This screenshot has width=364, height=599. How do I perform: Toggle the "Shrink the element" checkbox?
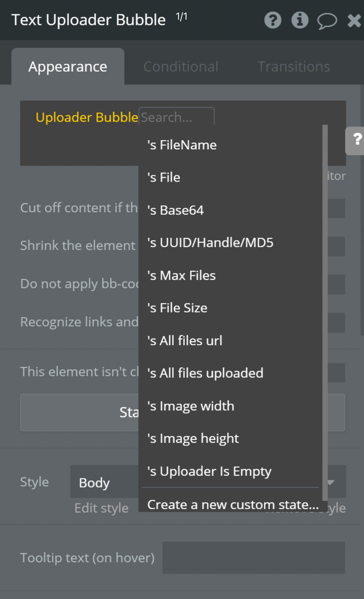pyautogui.click(x=336, y=246)
